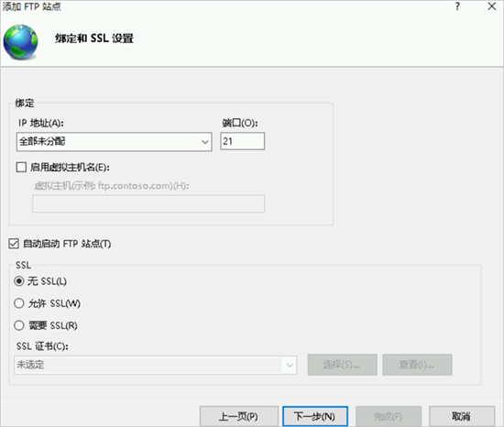Open the IP address dropdown
Image resolution: width=504 pixels, height=427 pixels.
click(204, 142)
